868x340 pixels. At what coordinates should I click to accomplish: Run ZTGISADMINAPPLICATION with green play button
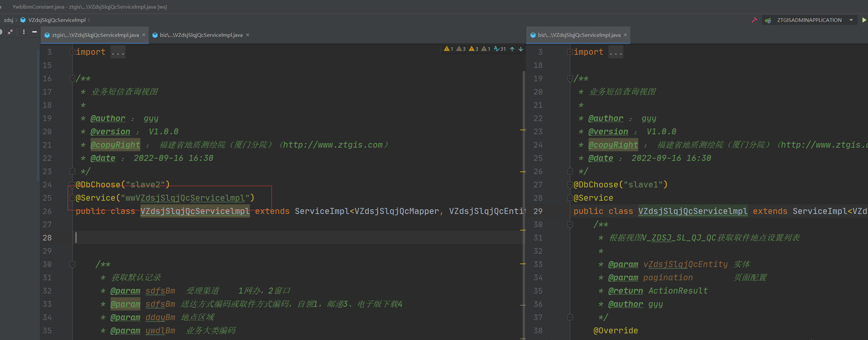point(864,20)
